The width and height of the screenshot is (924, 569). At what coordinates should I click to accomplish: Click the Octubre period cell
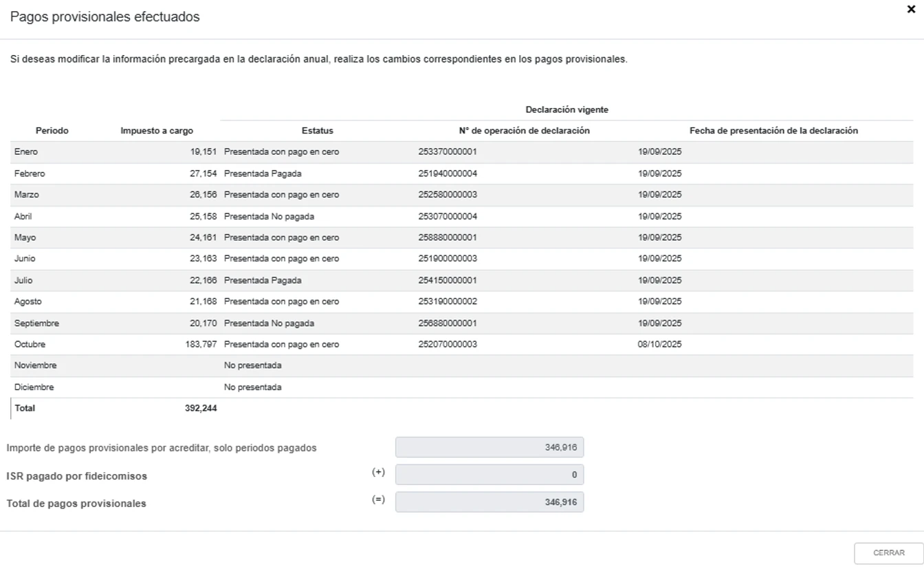(x=30, y=344)
